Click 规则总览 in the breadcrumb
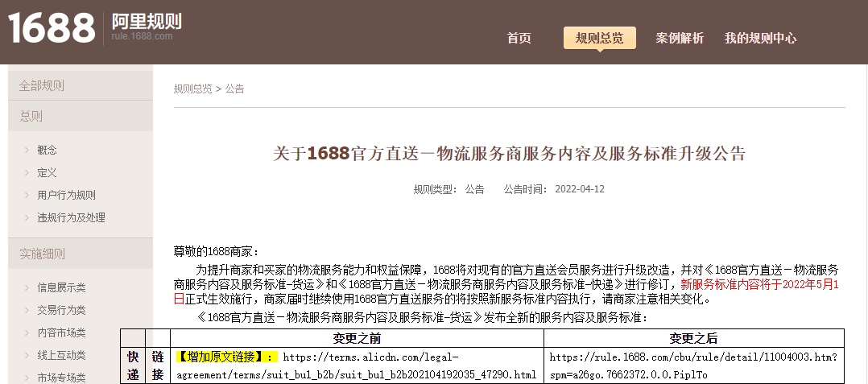This screenshot has width=868, height=384. (x=192, y=89)
